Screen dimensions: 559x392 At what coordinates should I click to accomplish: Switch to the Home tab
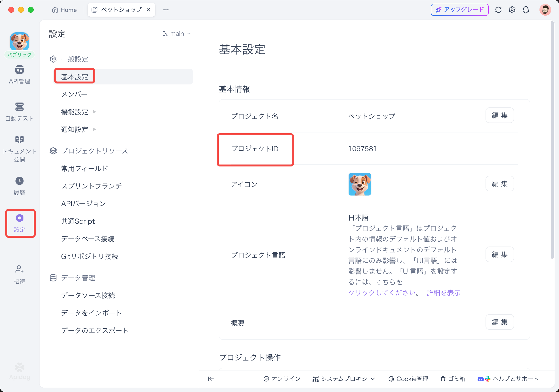(x=64, y=10)
